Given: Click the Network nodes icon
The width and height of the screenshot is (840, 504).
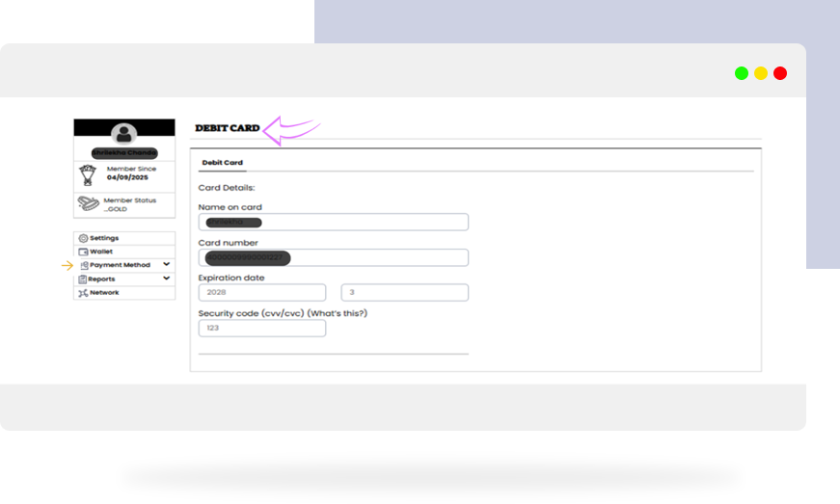Looking at the screenshot, I should pos(83,292).
